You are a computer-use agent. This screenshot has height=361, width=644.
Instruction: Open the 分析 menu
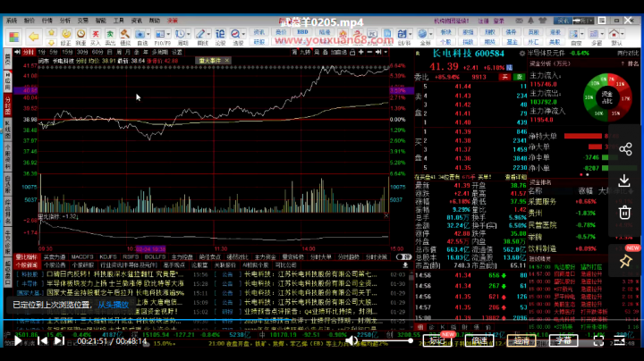[65, 21]
